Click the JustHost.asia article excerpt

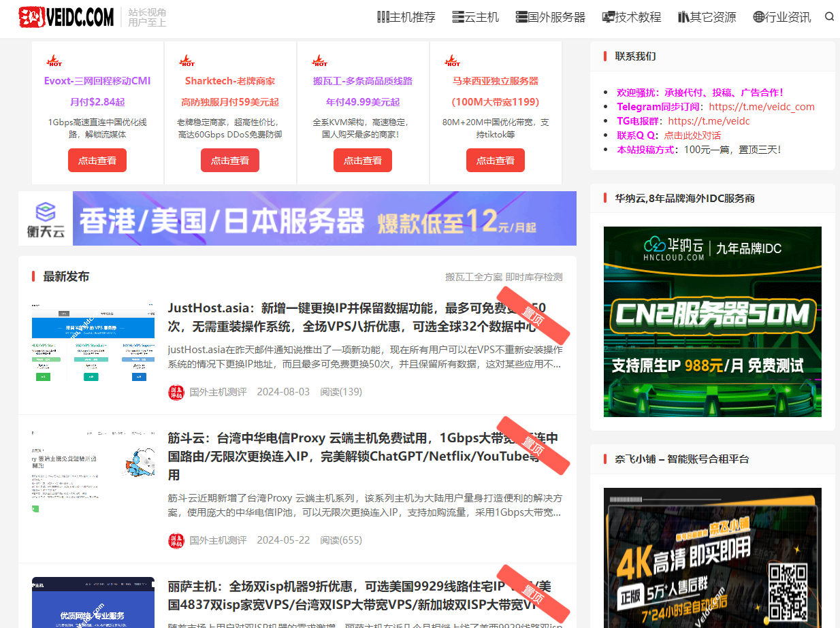(366, 357)
